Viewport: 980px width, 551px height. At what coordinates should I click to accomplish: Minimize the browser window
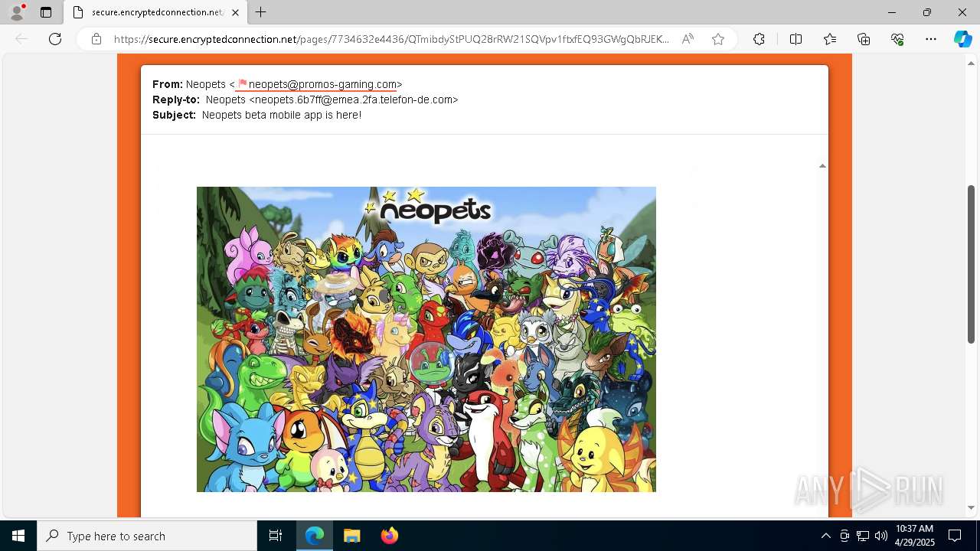[x=892, y=12]
